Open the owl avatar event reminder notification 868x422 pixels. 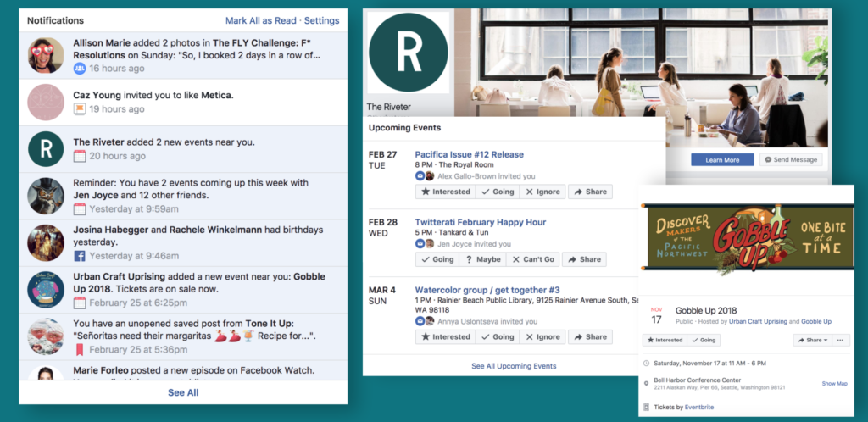pos(183,196)
